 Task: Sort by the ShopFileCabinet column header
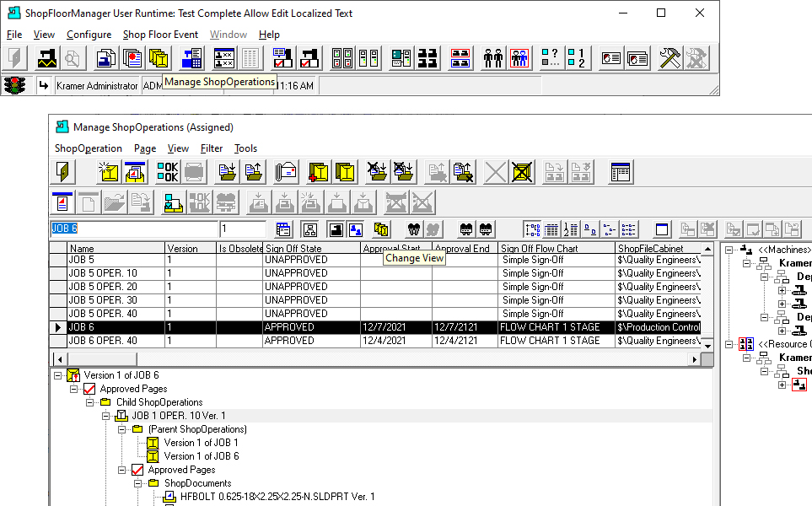pos(659,248)
